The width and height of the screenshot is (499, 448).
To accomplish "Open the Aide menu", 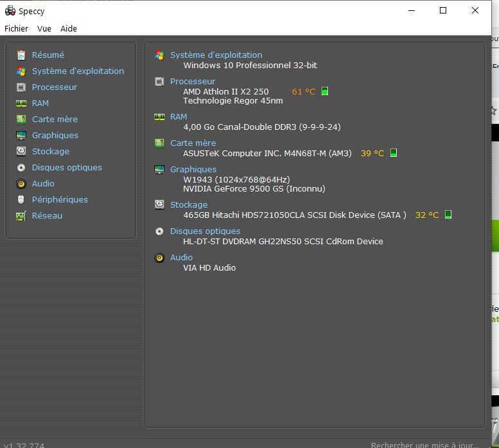I will click(69, 29).
